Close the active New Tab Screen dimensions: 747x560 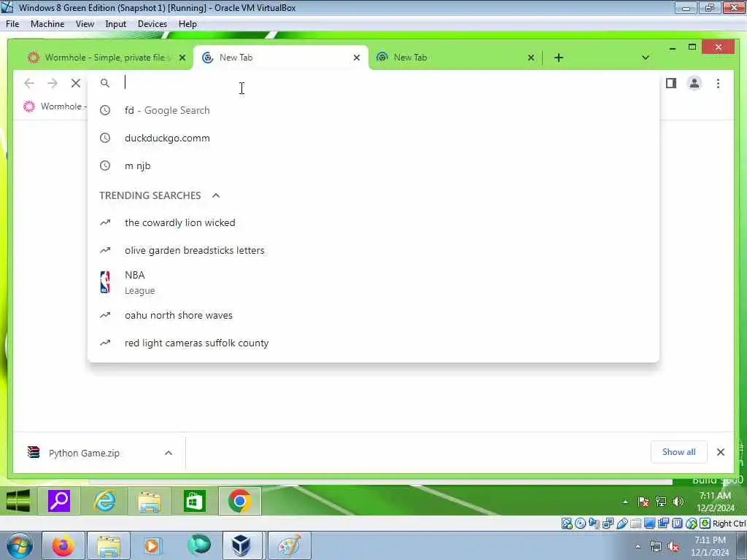(x=356, y=58)
